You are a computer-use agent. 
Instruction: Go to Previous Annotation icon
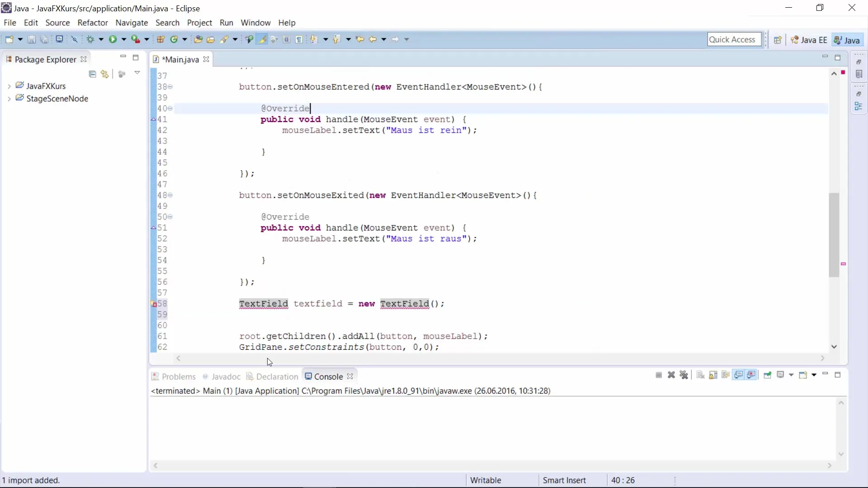tap(337, 39)
